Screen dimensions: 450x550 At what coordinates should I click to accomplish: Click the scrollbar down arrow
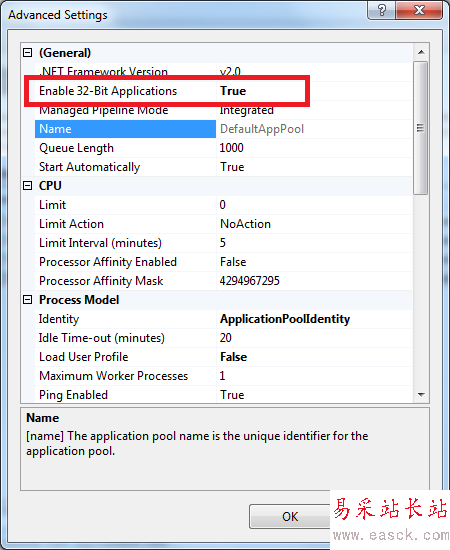click(x=421, y=395)
